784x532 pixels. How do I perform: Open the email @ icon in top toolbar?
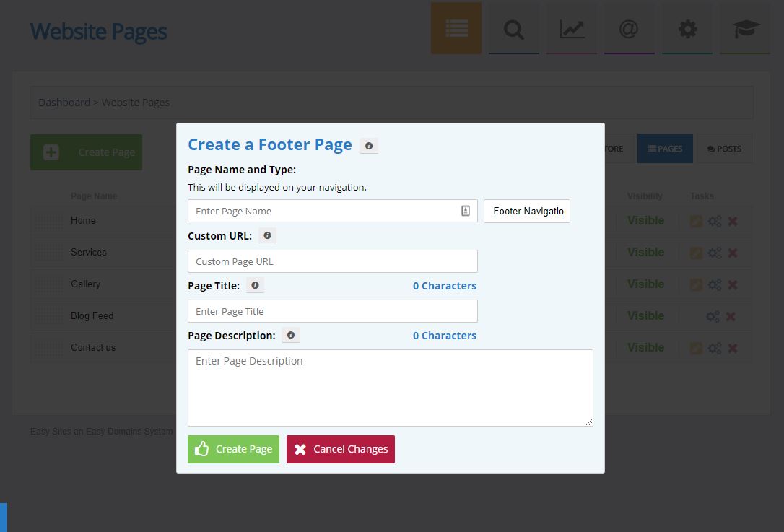point(629,29)
